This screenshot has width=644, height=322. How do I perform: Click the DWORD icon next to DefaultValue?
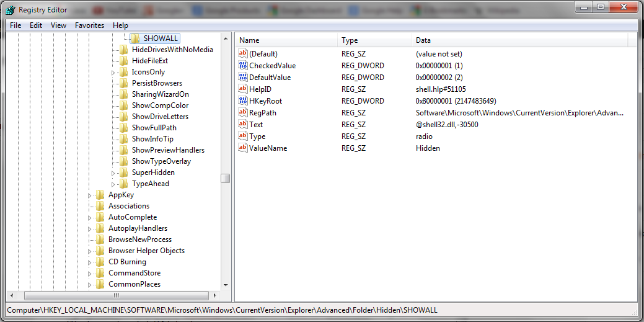coord(243,78)
